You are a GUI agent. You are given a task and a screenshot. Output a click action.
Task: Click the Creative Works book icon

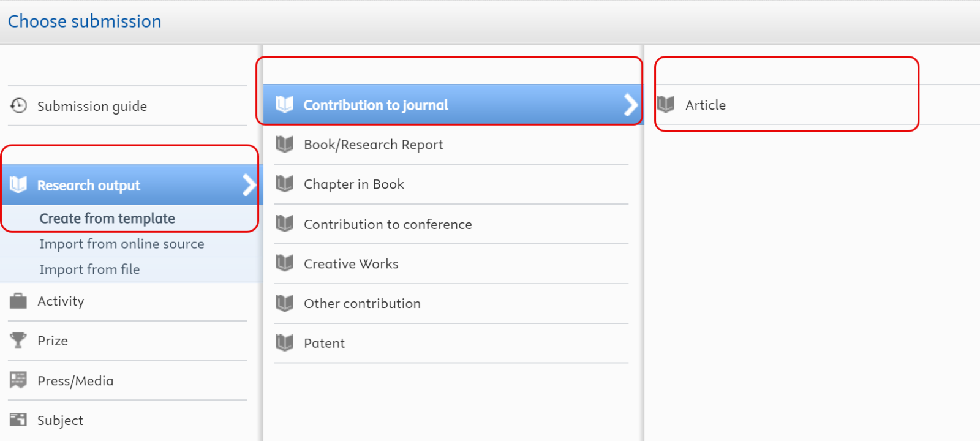(x=285, y=263)
